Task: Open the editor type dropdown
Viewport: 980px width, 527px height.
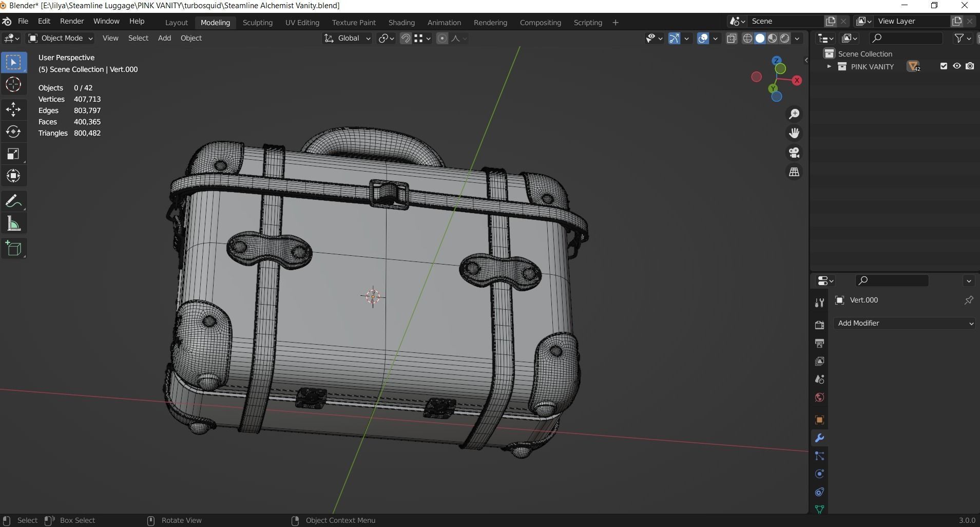Action: coord(11,38)
